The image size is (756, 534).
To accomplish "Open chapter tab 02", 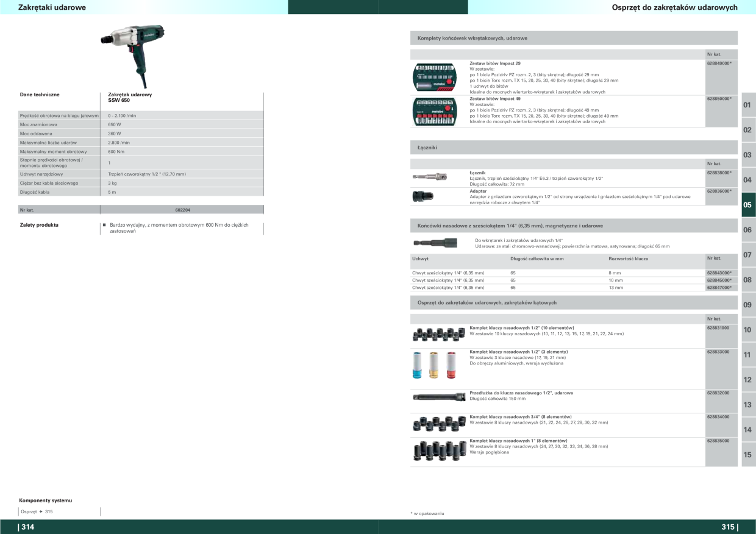I will tap(748, 130).
